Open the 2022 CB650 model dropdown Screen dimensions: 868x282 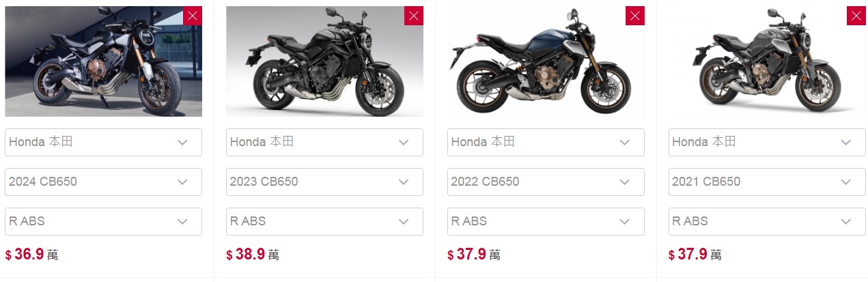click(546, 182)
